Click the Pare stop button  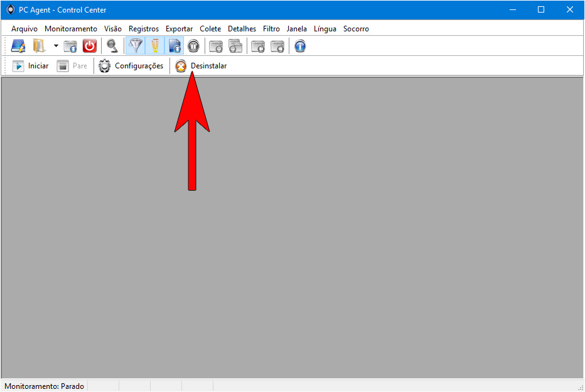coord(72,66)
